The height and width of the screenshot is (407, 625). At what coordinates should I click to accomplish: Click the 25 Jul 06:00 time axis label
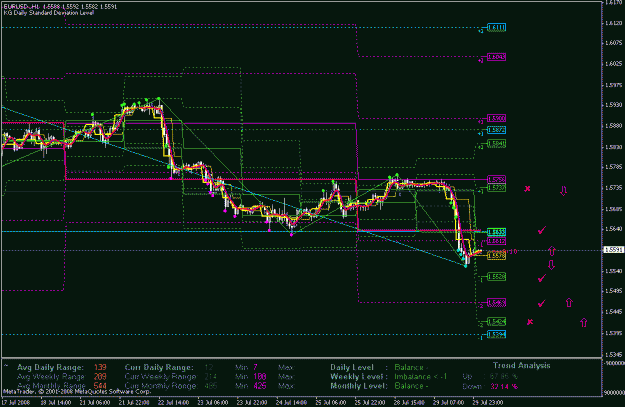coord(331,403)
